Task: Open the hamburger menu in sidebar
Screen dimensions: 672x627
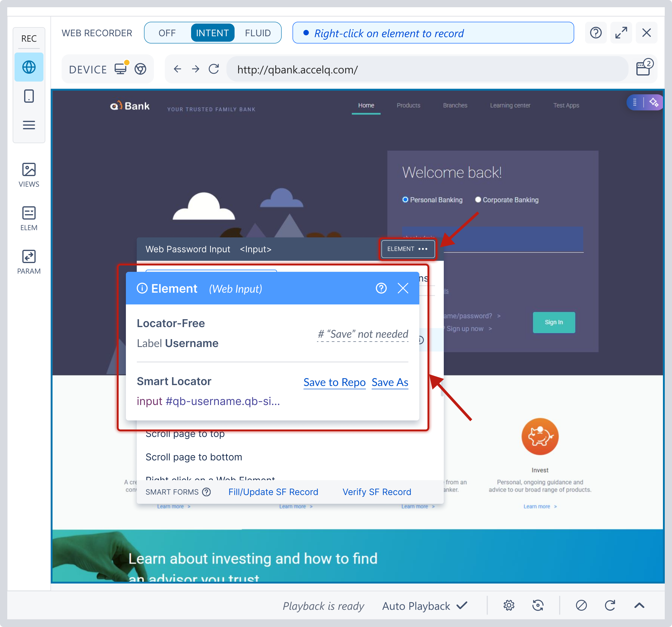Action: 29,125
